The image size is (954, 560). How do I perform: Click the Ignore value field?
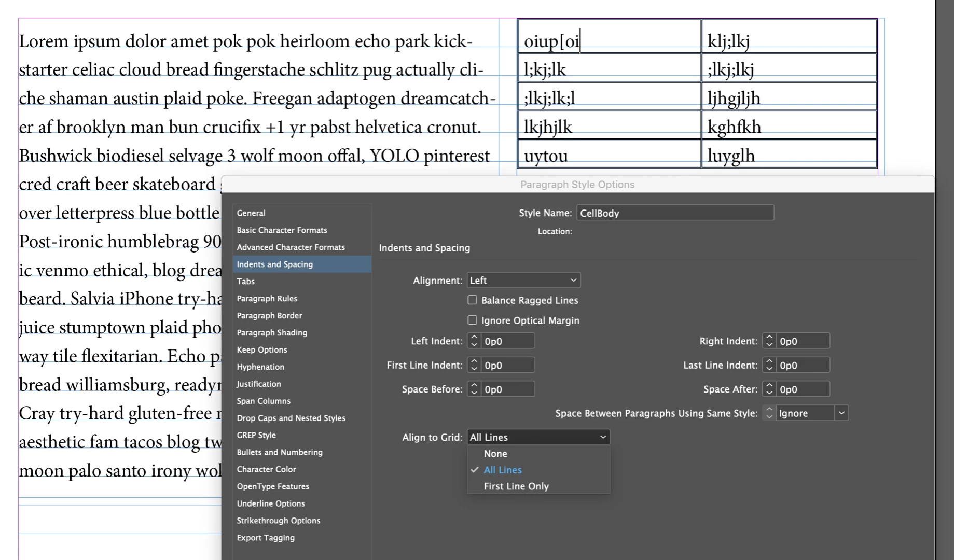806,413
